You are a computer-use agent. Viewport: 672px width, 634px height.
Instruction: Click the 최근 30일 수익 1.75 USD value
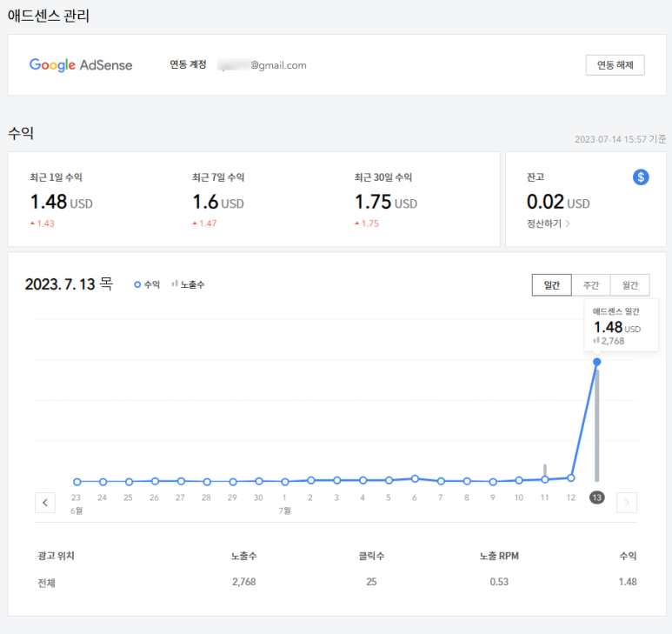tap(386, 202)
